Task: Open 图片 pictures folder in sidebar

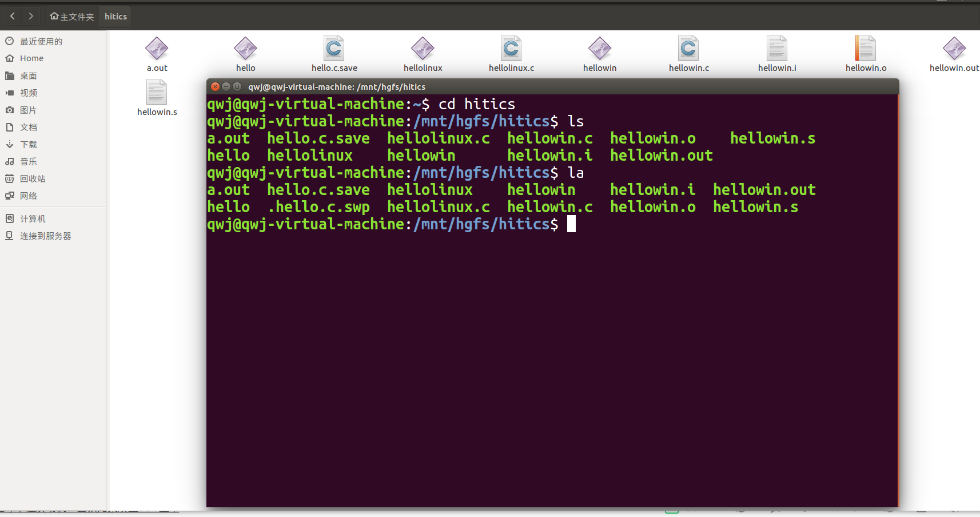Action: click(x=53, y=110)
